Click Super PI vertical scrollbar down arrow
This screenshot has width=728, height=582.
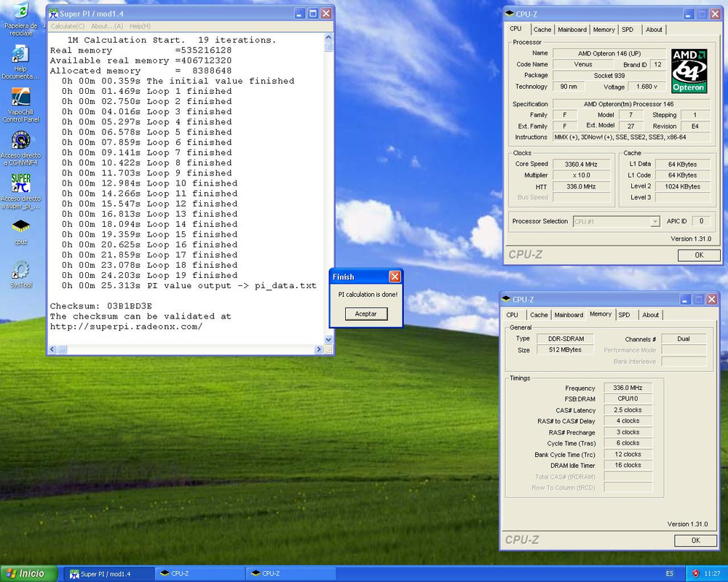pyautogui.click(x=328, y=340)
